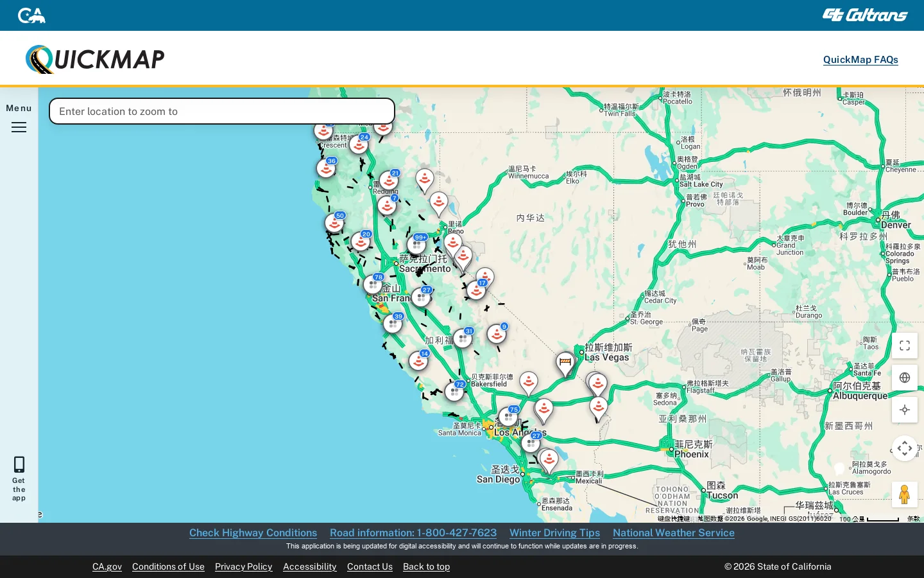Open the cone marker with badge 21
This screenshot has height=578, width=924.
(389, 180)
